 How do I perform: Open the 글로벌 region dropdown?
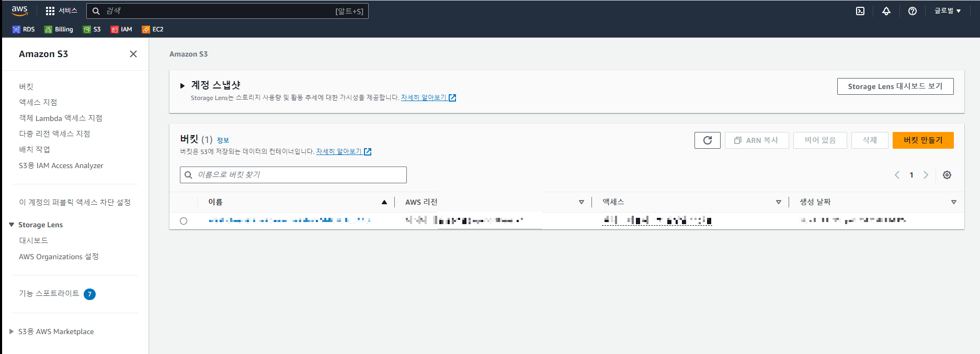pyautogui.click(x=948, y=11)
